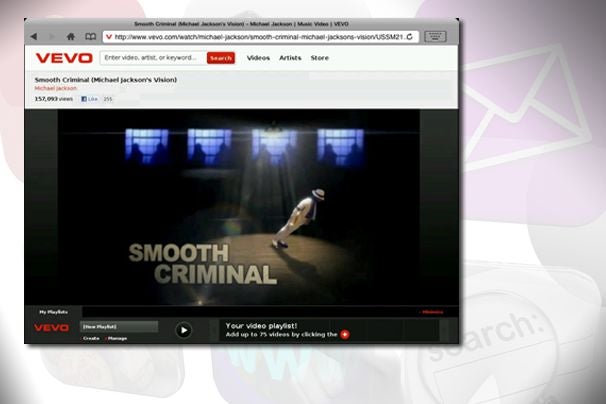Click the 255 like count
Image resolution: width=606 pixels, height=404 pixels.
(108, 99)
